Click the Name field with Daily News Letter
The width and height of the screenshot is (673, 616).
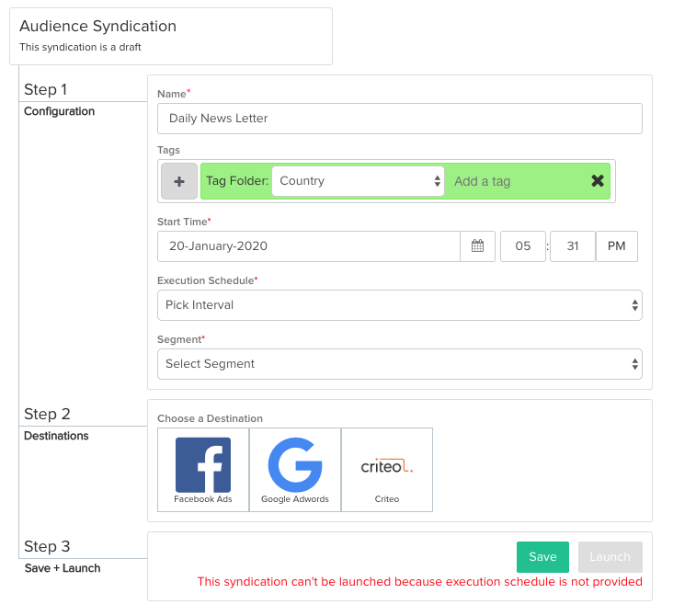(x=400, y=119)
